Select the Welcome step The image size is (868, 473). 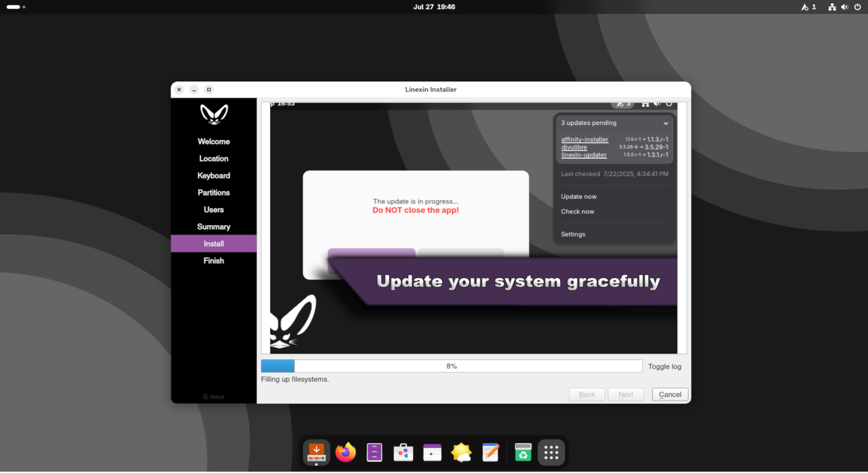pos(213,141)
